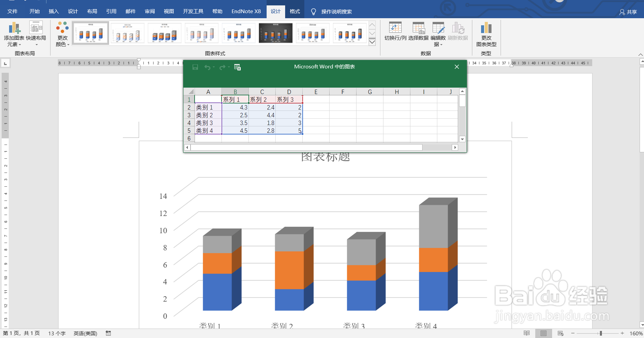644x338 pixels.
Task: Switch to the References tab
Action: [x=111, y=11]
